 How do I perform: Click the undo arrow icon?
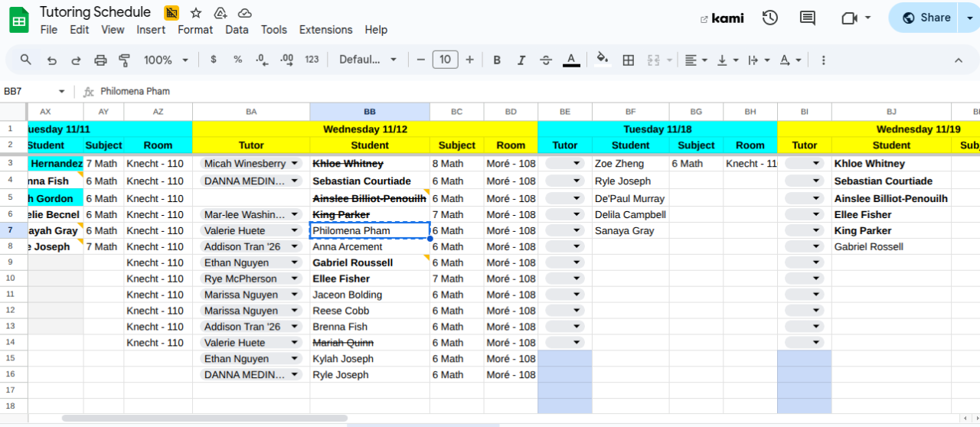51,60
